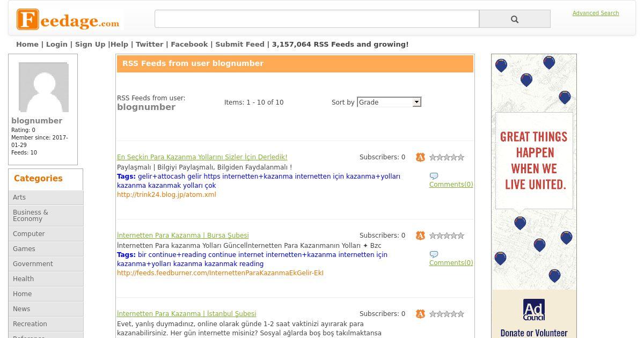The width and height of the screenshot is (644, 338).
Task: Open feed 'İnternetten Para Kazanma | Bursa Şubesi'
Action: (183, 236)
